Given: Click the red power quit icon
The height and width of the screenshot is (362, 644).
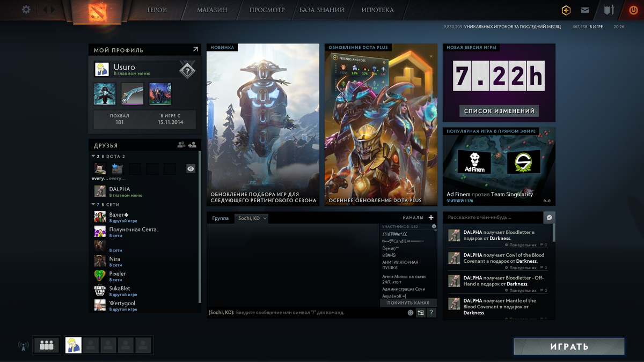Looking at the screenshot, I should point(633,10).
